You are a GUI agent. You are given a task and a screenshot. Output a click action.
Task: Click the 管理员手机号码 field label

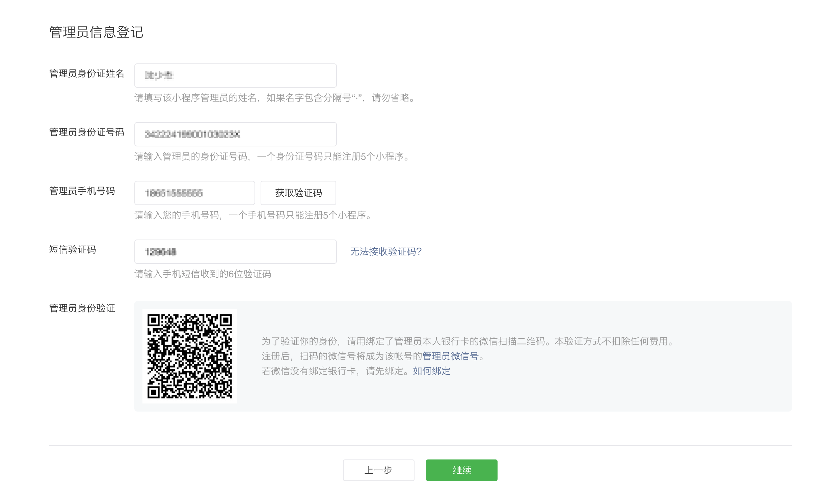[x=82, y=191]
